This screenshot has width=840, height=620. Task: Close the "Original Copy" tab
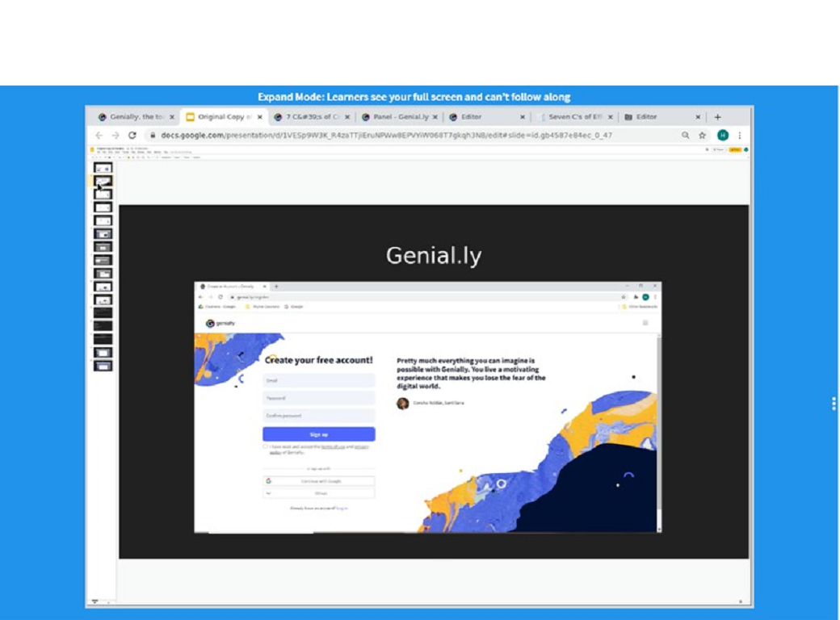[260, 117]
